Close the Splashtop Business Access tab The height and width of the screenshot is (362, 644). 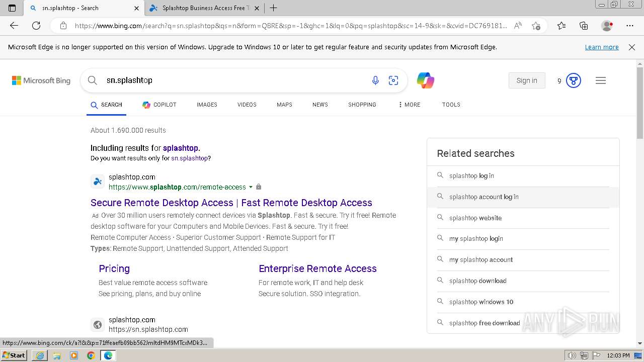[257, 8]
